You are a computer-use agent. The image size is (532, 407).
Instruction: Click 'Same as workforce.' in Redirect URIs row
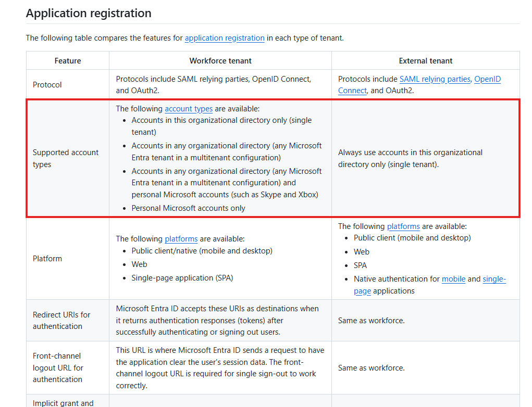pyautogui.click(x=371, y=321)
